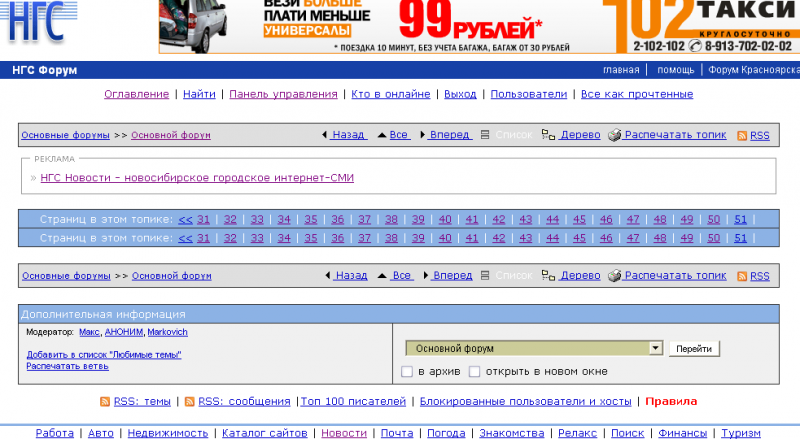800x439 pixels.
Task: Click the forward arrow in lower navigation bar
Action: (423, 275)
